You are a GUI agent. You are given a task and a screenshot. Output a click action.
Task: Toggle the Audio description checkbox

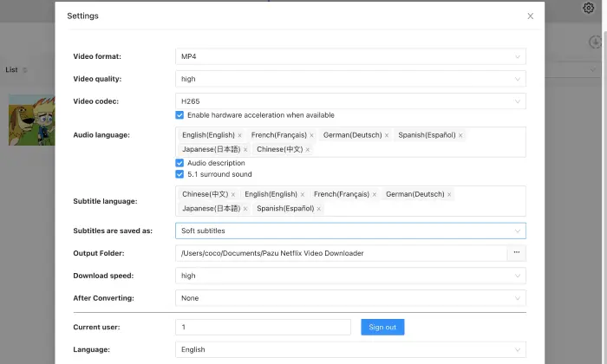[x=179, y=163]
